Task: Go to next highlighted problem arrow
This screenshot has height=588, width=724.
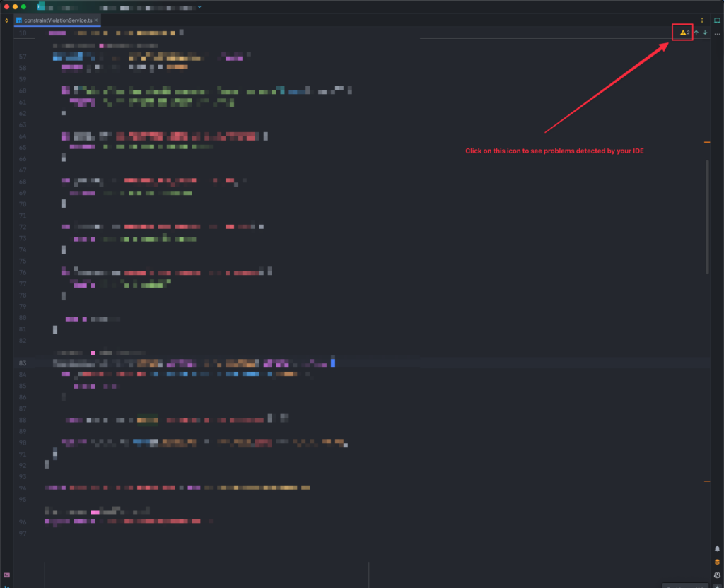Action: [x=705, y=33]
